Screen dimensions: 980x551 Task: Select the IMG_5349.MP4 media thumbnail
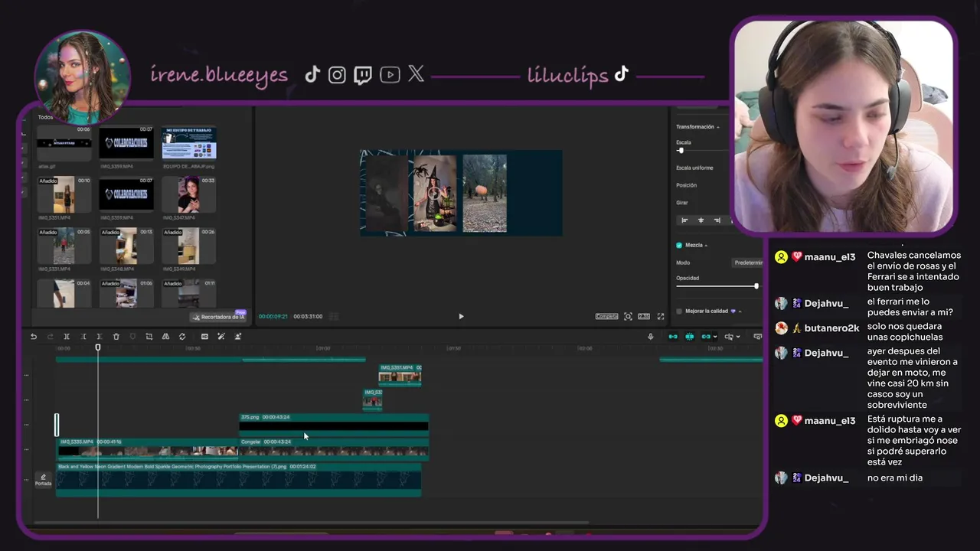pos(189,246)
